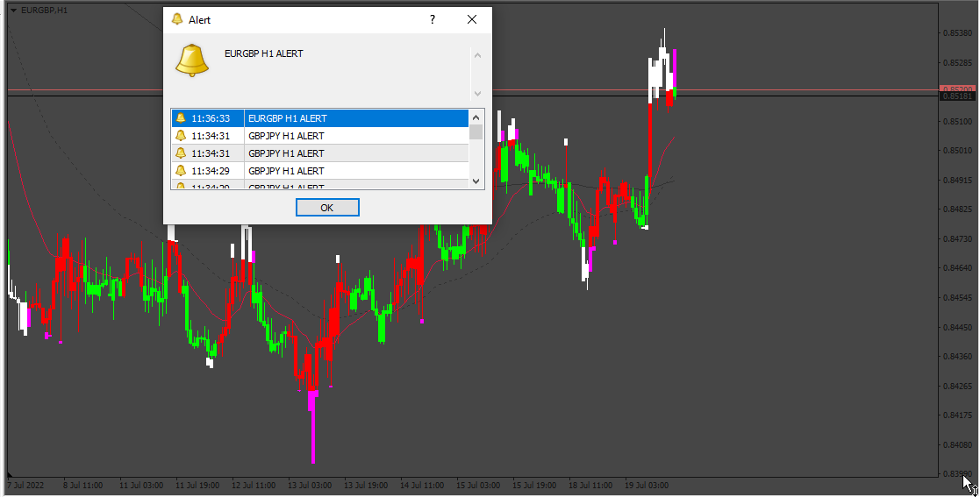Click the message area's scroll up chevron
The height and width of the screenshot is (497, 980).
(477, 55)
